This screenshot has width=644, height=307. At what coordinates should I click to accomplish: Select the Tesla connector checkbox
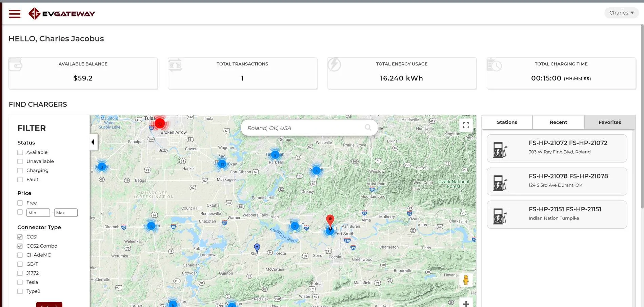click(20, 282)
